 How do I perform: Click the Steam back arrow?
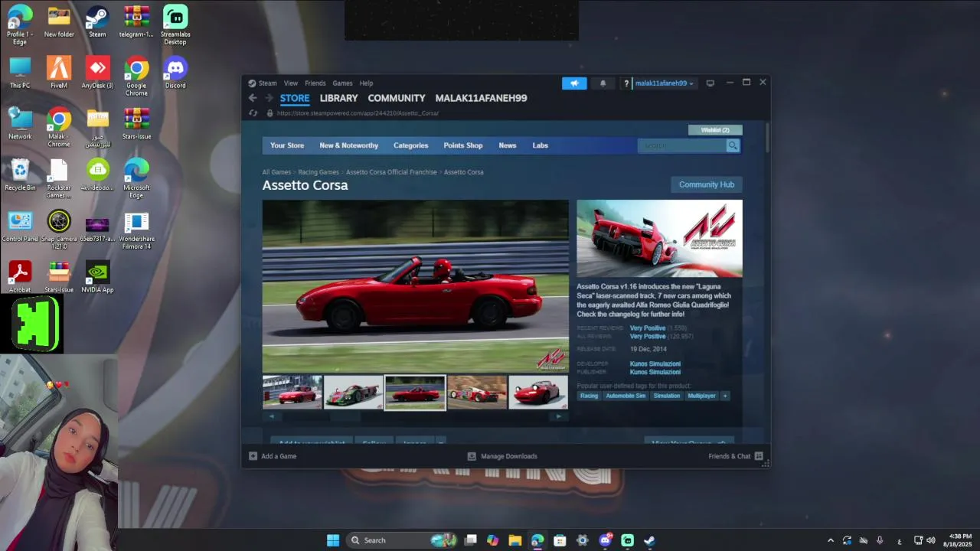pyautogui.click(x=253, y=98)
